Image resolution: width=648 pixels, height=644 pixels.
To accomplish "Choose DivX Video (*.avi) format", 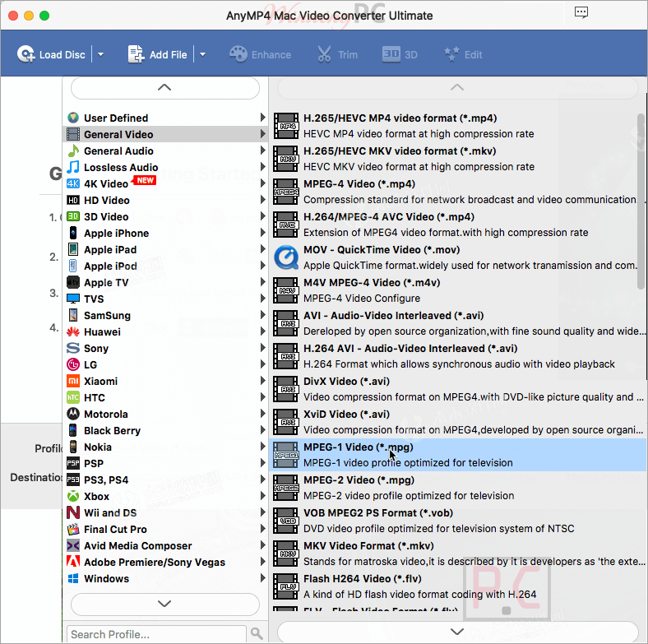I will 456,389.
